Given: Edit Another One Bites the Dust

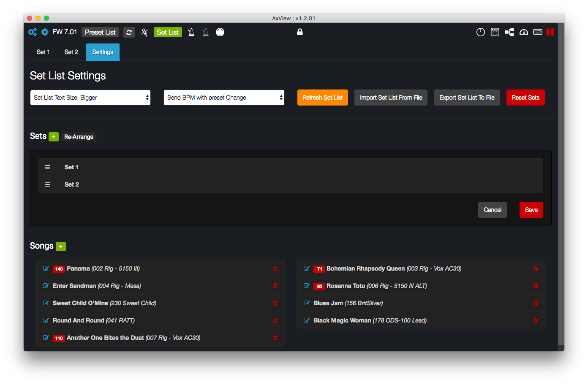Looking at the screenshot, I should [46, 338].
